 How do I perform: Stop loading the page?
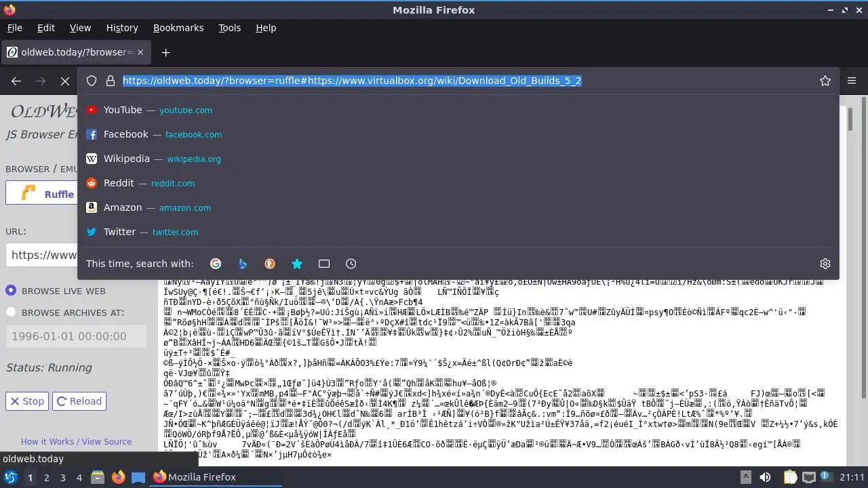65,81
